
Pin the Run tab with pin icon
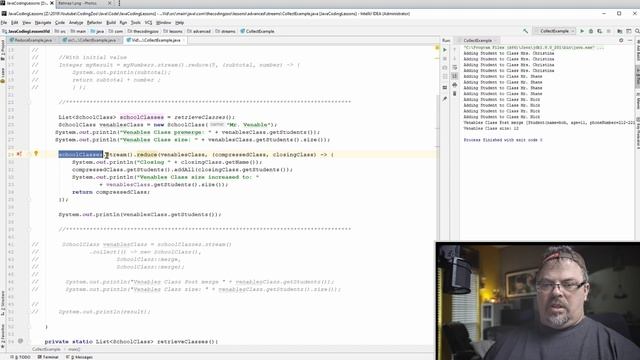coord(445,99)
